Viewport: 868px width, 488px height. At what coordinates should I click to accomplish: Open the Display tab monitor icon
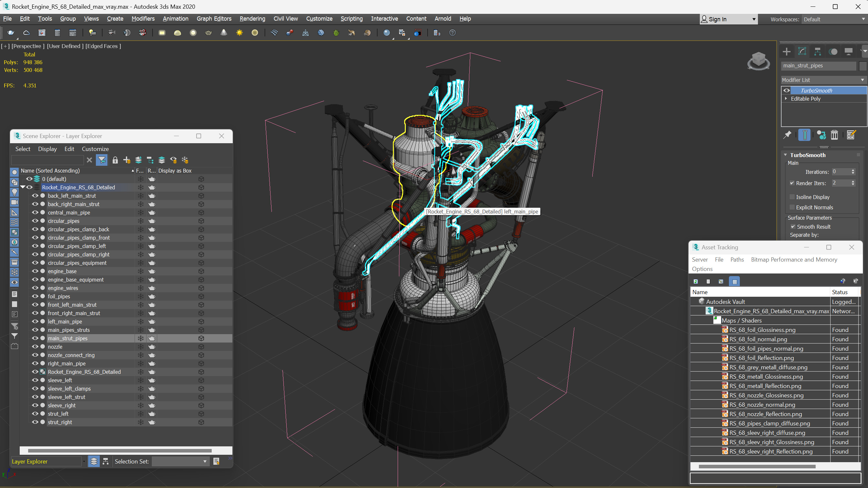tap(848, 52)
